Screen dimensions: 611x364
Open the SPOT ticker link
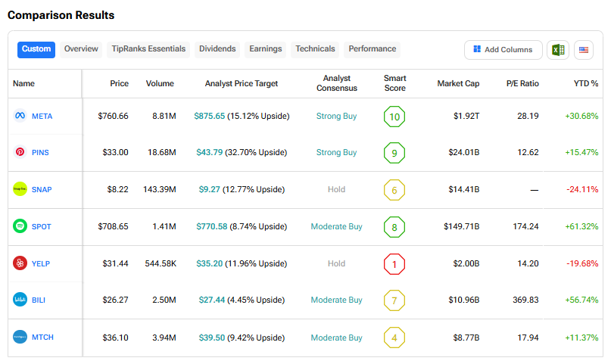pyautogui.click(x=42, y=226)
